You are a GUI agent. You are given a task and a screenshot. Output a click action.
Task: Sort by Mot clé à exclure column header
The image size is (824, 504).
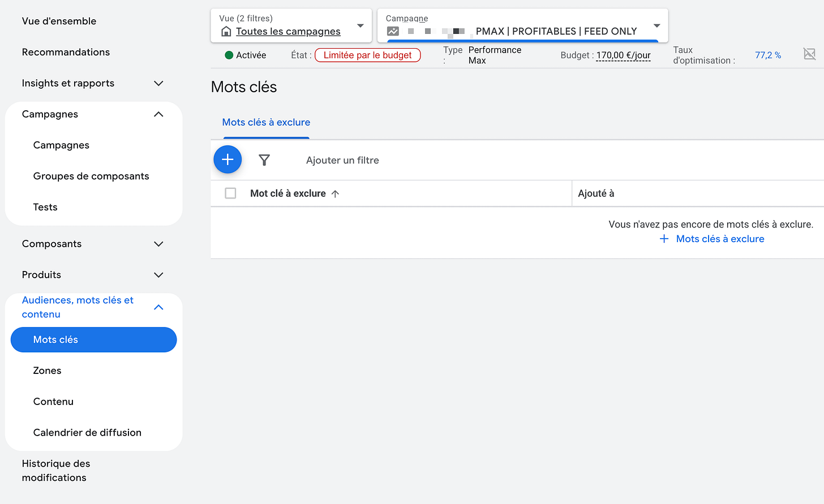288,193
